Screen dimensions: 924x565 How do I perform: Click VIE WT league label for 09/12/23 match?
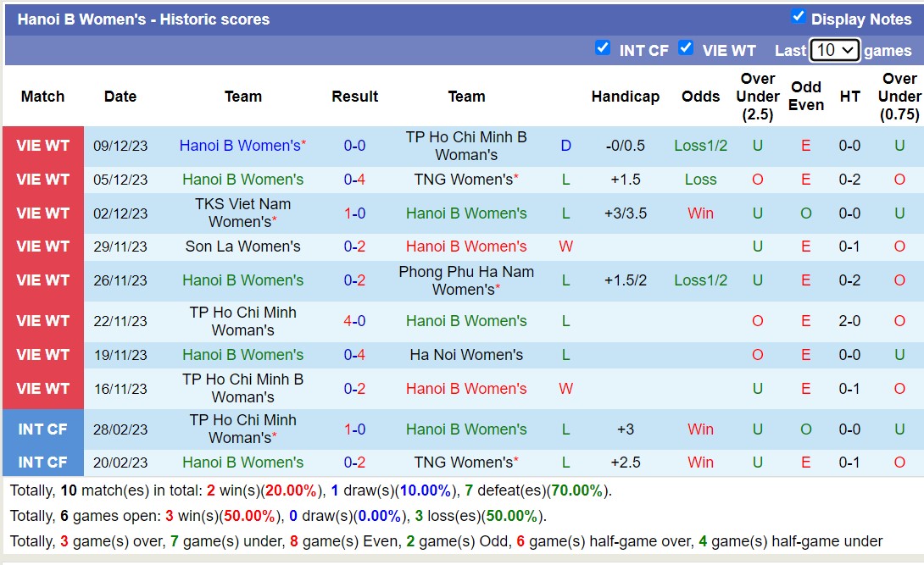43,146
